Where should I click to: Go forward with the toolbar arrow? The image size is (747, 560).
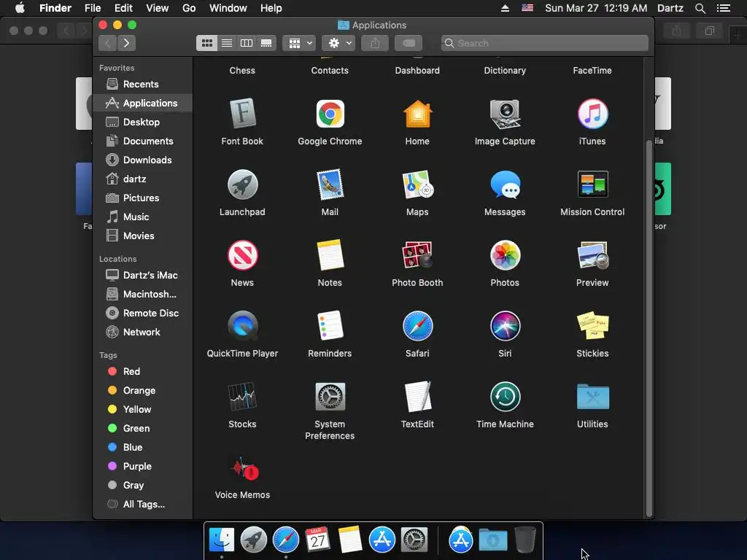(x=126, y=43)
